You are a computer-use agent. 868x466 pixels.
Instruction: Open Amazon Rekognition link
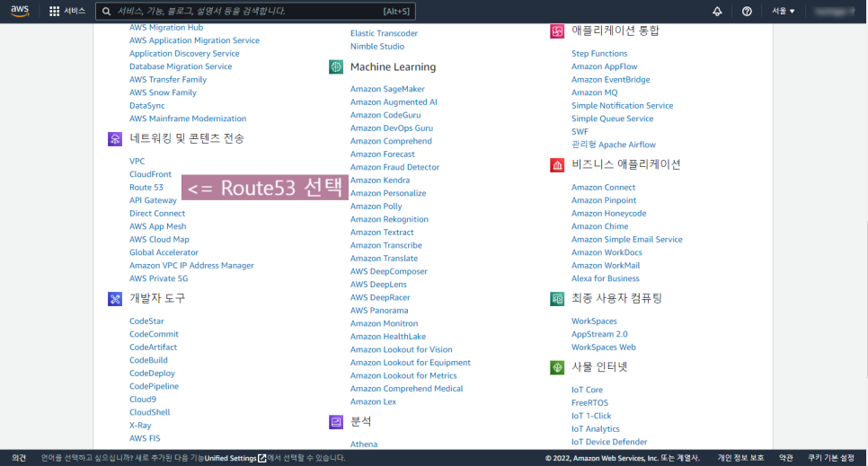389,219
